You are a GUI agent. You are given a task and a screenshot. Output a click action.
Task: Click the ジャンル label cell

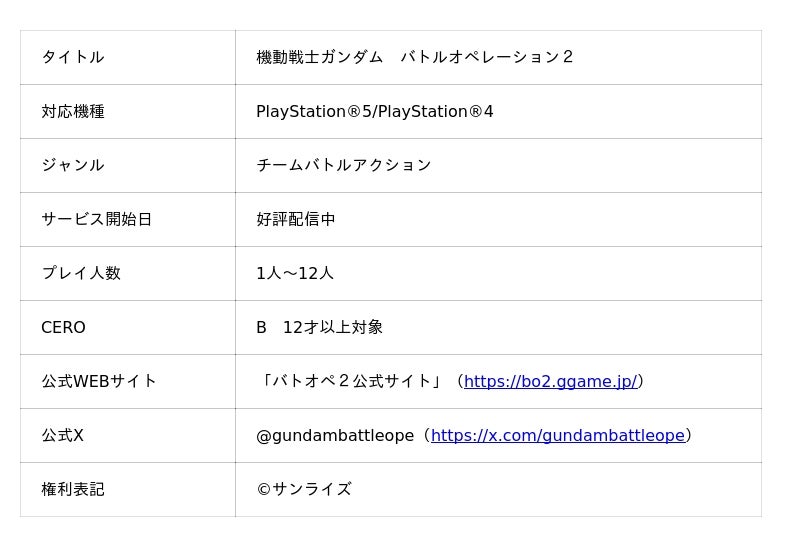click(x=73, y=165)
